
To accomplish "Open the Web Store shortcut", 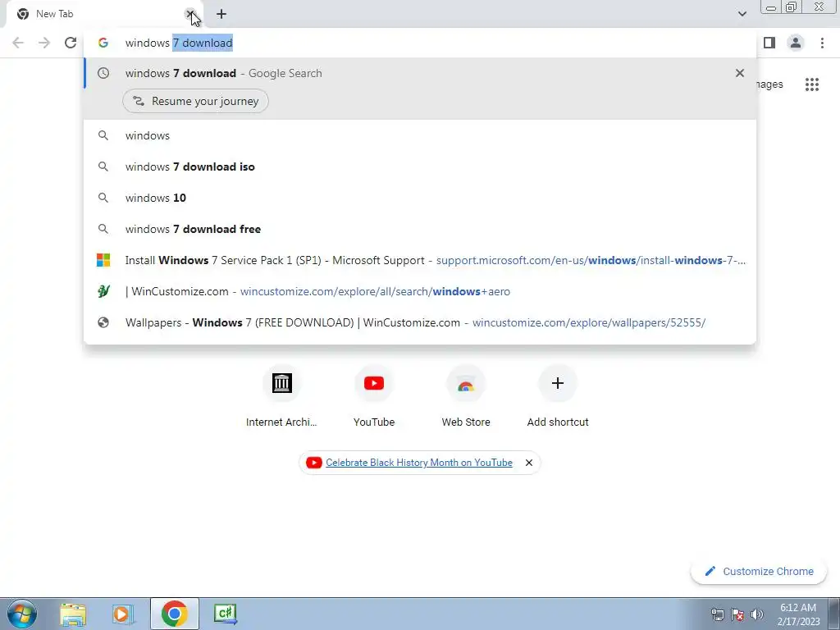I will coord(466,397).
